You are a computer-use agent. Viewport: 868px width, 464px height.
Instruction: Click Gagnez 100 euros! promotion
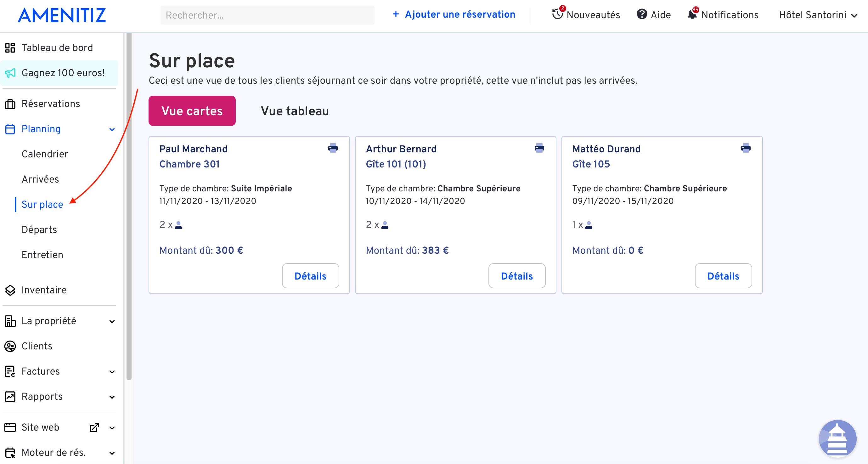point(59,73)
